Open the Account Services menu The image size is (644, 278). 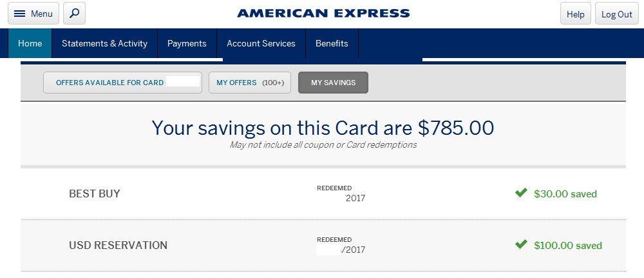261,44
